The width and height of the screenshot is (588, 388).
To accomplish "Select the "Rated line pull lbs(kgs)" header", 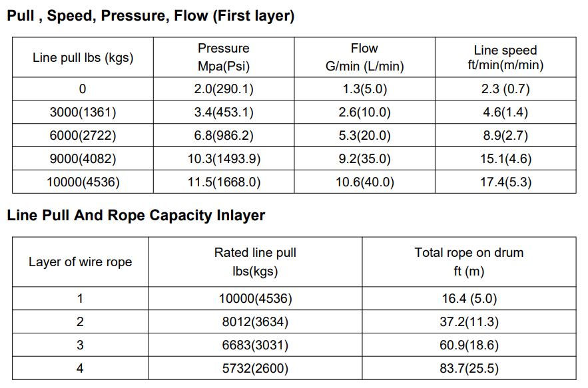I will 255,262.
